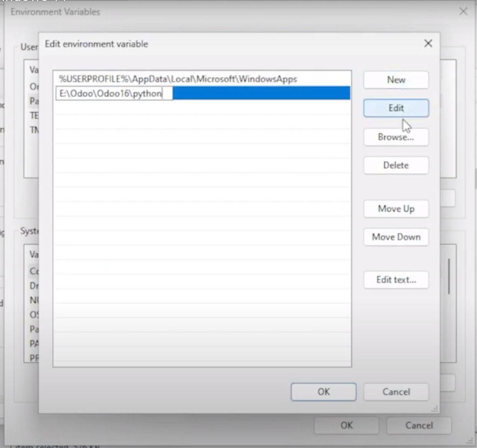Click the System variables list scrollbar
This screenshot has height=448, width=477.
[448, 275]
